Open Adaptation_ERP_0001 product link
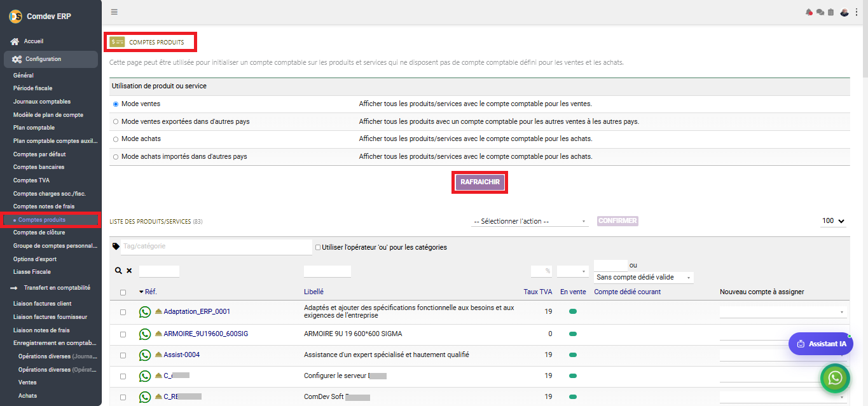Viewport: 868px width, 406px height. tap(197, 312)
